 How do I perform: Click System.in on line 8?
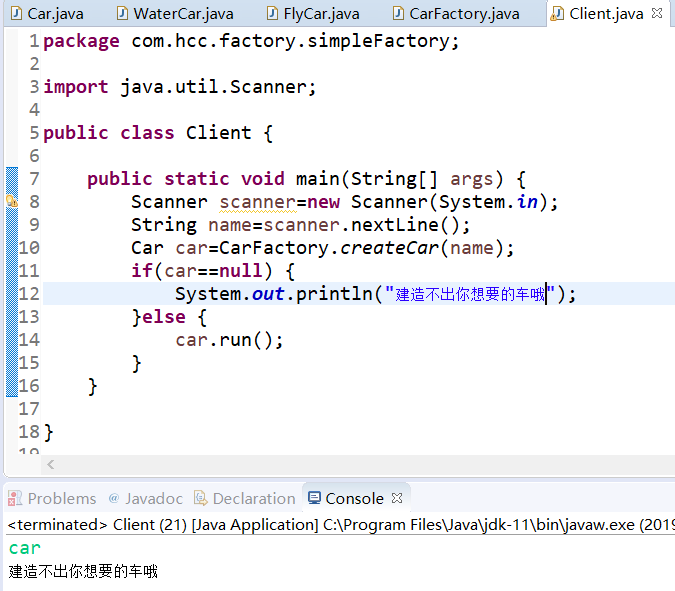coord(488,202)
